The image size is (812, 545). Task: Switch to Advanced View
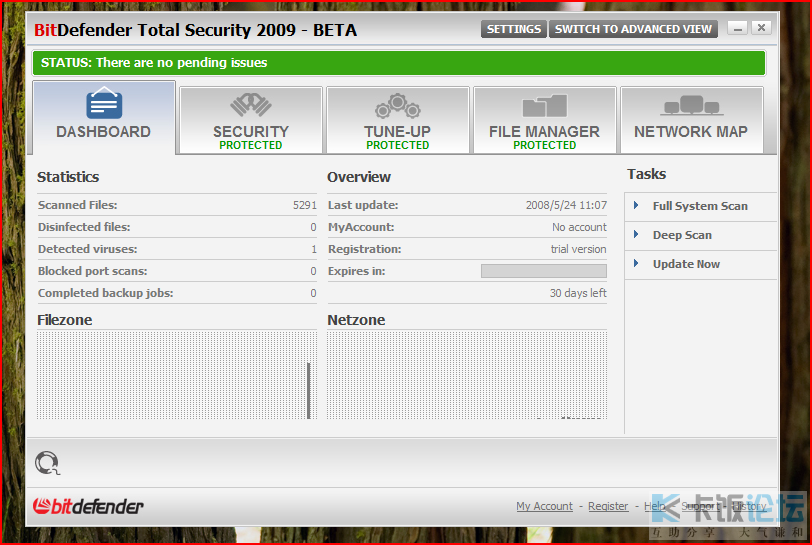[x=633, y=29]
